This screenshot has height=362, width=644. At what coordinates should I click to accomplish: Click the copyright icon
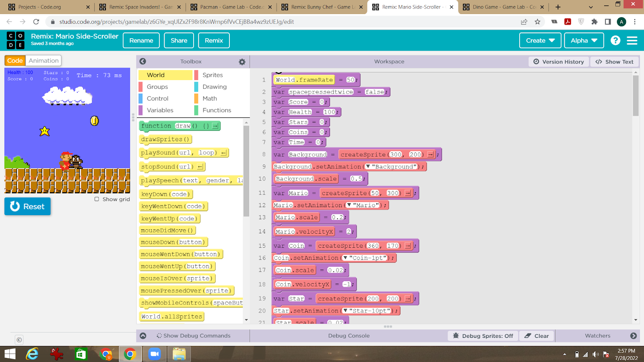coord(19,340)
